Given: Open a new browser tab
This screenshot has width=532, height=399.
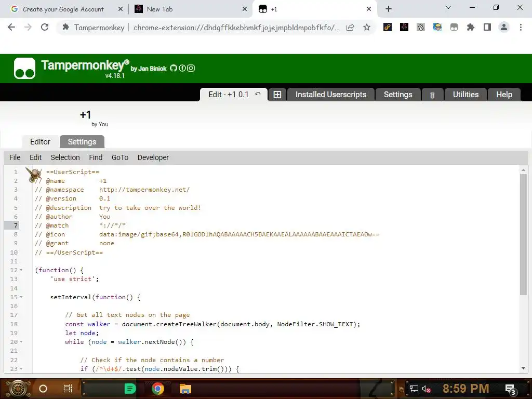Looking at the screenshot, I should tap(389, 9).
